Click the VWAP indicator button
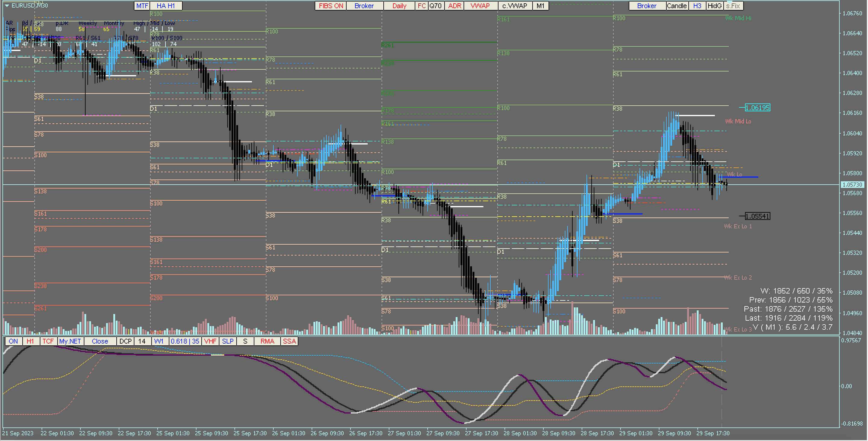The height and width of the screenshot is (441, 868). [x=480, y=6]
